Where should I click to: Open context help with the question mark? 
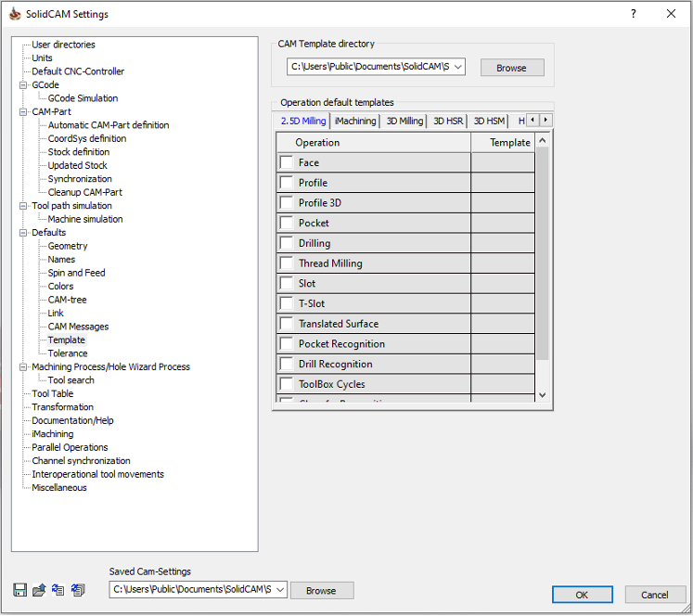pos(634,14)
